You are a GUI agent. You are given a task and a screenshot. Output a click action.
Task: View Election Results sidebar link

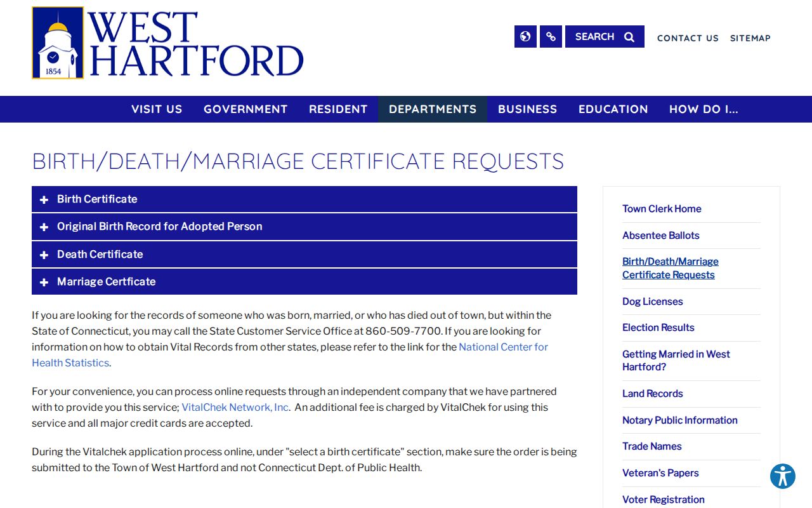[x=658, y=328]
